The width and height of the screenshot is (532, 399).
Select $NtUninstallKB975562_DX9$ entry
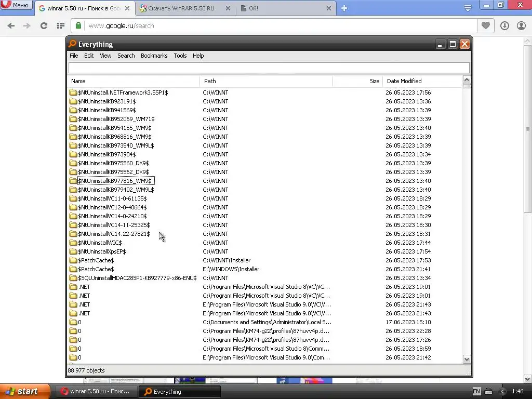click(x=113, y=172)
